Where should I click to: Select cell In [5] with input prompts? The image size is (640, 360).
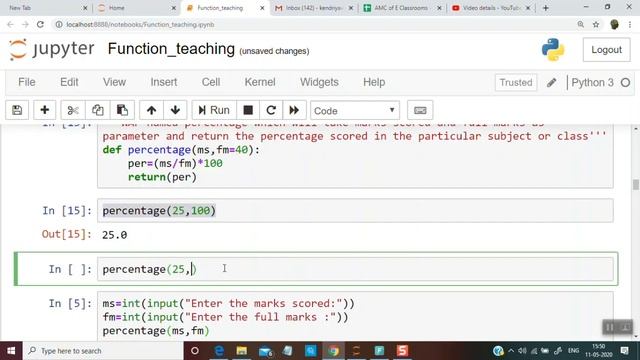pos(355,316)
